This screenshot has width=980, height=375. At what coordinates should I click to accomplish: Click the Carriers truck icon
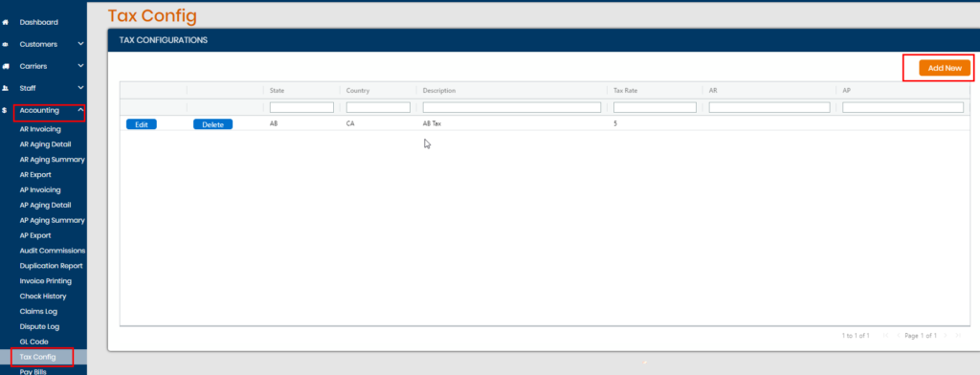[x=5, y=66]
